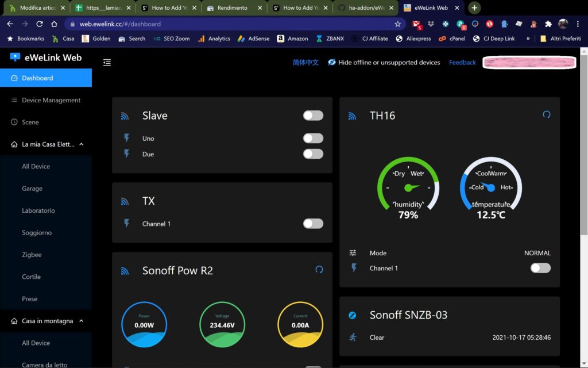Open the Casa bookmark folder
The height and width of the screenshot is (368, 588).
pos(63,39)
